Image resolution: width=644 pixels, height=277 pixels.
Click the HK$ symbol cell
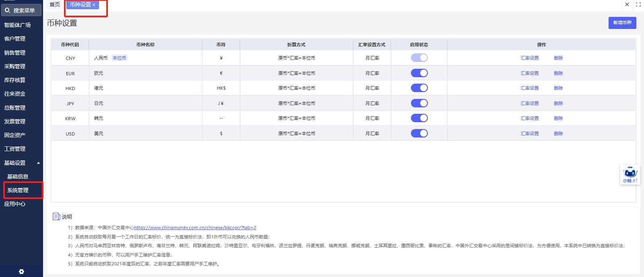(x=221, y=88)
